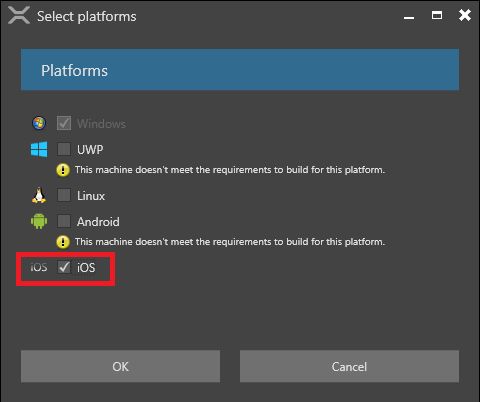
Task: Cancel the platform selection dialog
Action: pyautogui.click(x=349, y=366)
